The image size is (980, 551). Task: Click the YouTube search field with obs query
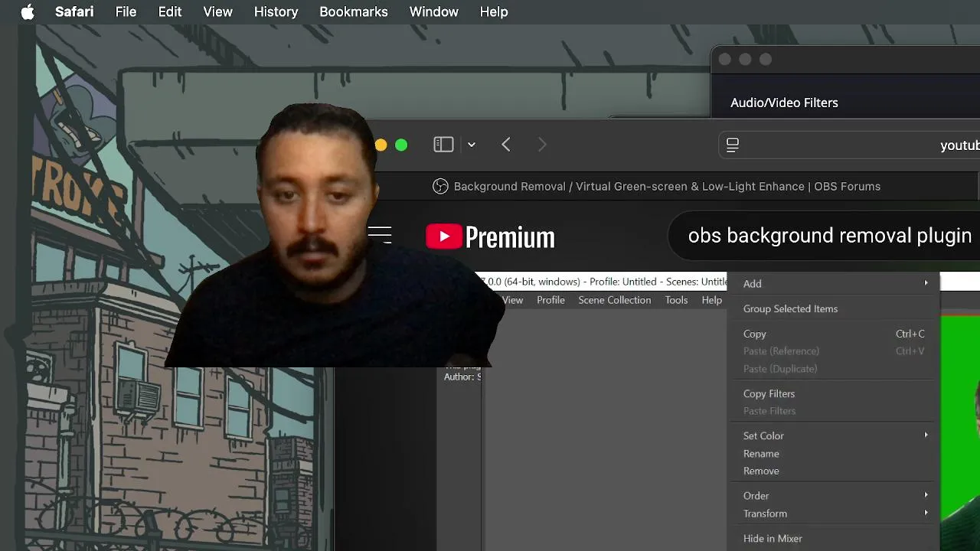pyautogui.click(x=824, y=236)
